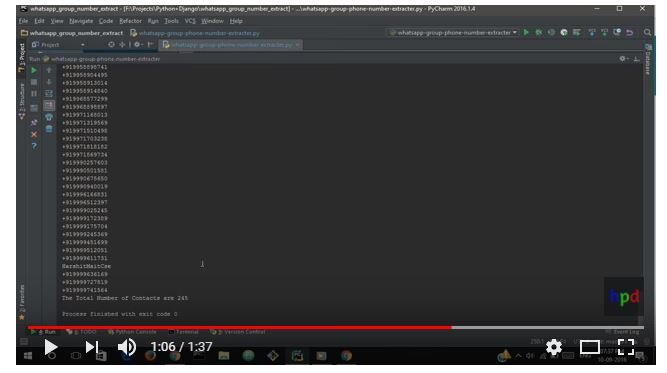Click the Debug bug icon in top toolbar
This screenshot has width=667, height=373.
point(539,32)
